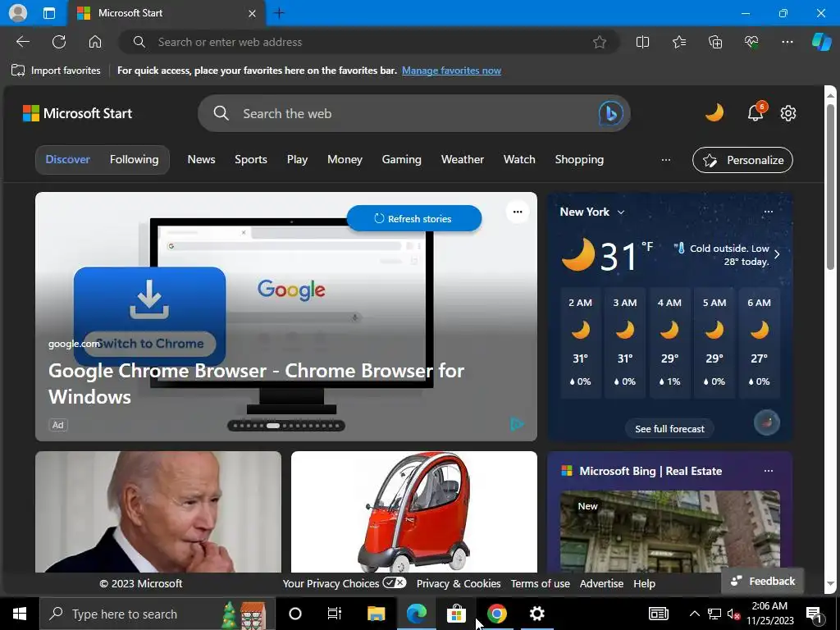The image size is (840, 630).
Task: Go back with the back arrow
Action: (x=23, y=42)
